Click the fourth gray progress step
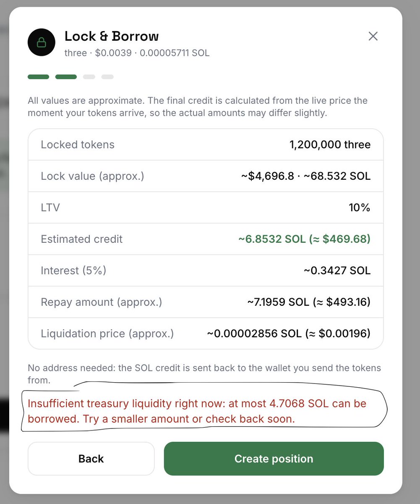The height and width of the screenshot is (504, 420). point(107,77)
